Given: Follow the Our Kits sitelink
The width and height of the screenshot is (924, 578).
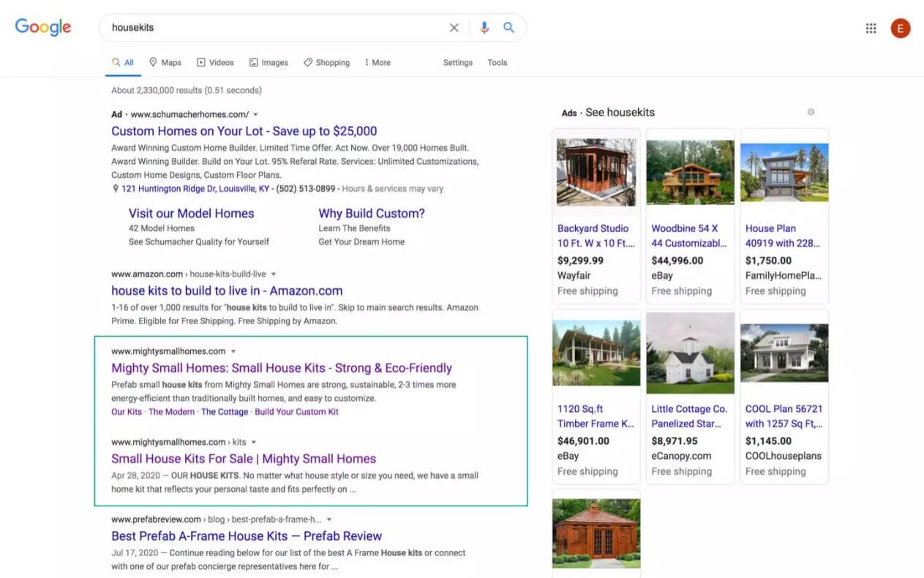Looking at the screenshot, I should (x=127, y=412).
